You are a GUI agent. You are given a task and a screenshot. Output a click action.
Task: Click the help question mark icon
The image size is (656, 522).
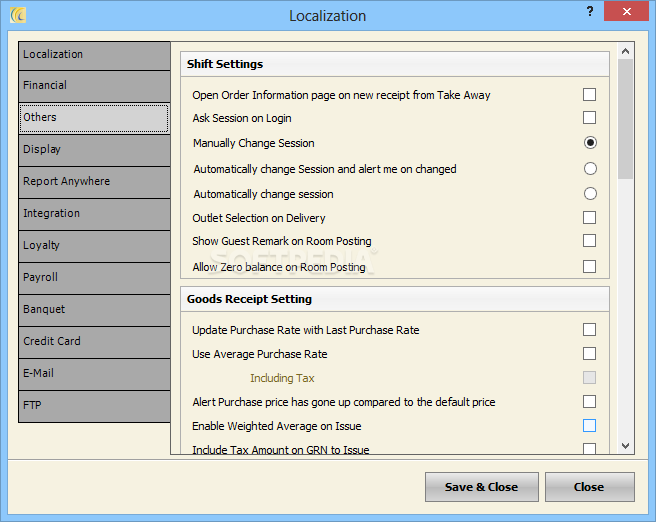[590, 11]
